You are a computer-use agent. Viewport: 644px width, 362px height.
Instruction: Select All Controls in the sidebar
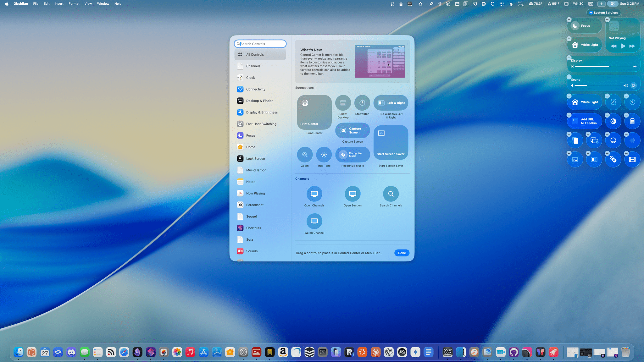[260, 54]
